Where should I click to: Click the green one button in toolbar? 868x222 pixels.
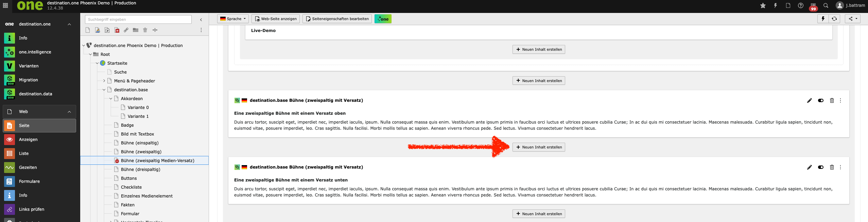383,19
